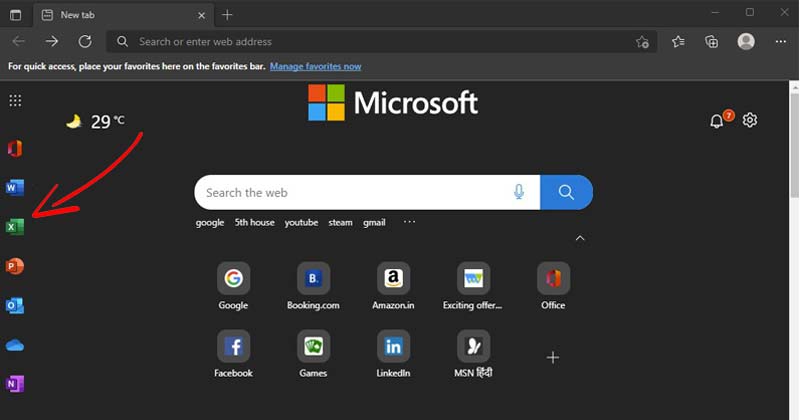Open PowerPoint from the sidebar

coord(15,266)
